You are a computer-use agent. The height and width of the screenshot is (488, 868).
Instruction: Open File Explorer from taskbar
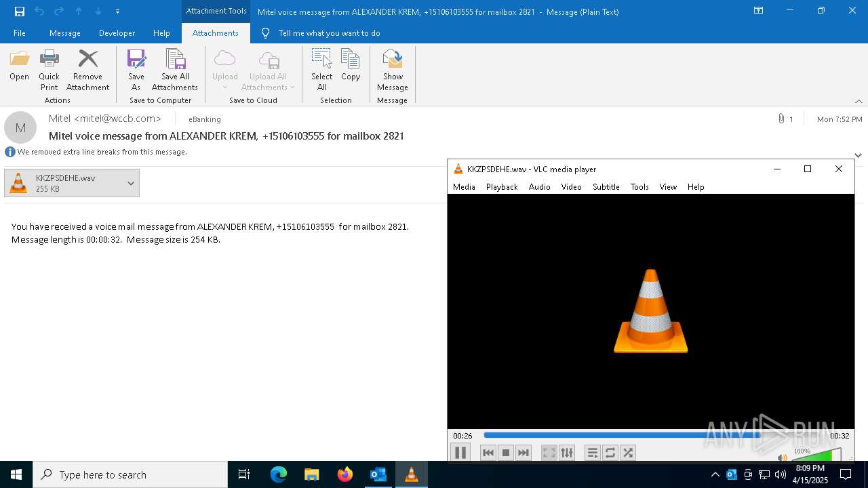click(311, 474)
